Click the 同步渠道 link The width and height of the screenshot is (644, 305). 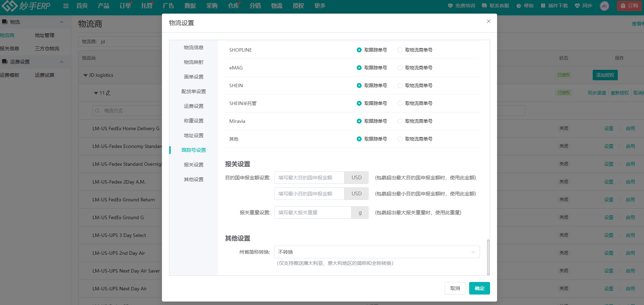coord(597,93)
